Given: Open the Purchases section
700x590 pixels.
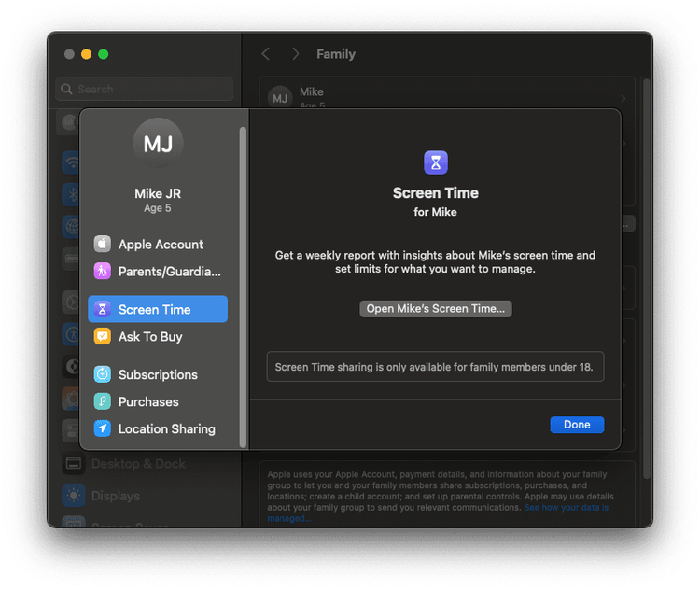Looking at the screenshot, I should [158, 401].
